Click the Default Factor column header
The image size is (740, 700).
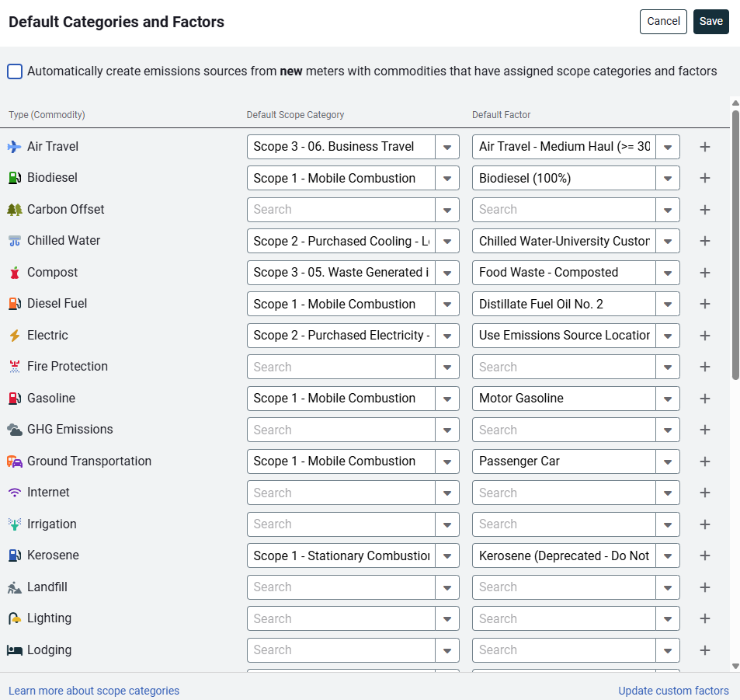[501, 115]
